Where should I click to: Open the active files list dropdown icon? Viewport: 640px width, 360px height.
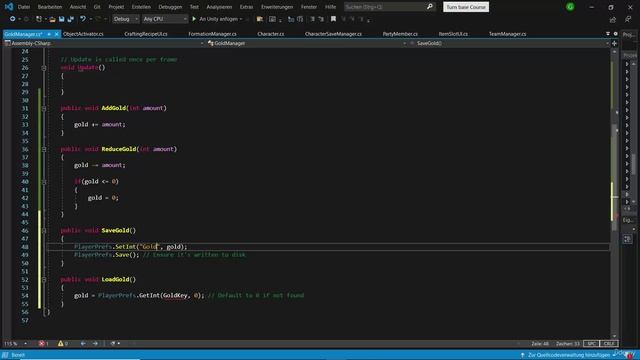tap(608, 34)
